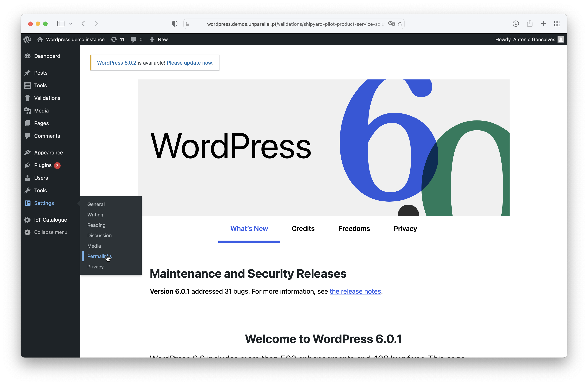
Task: Reload the page with the refresh icon
Action: coord(400,24)
